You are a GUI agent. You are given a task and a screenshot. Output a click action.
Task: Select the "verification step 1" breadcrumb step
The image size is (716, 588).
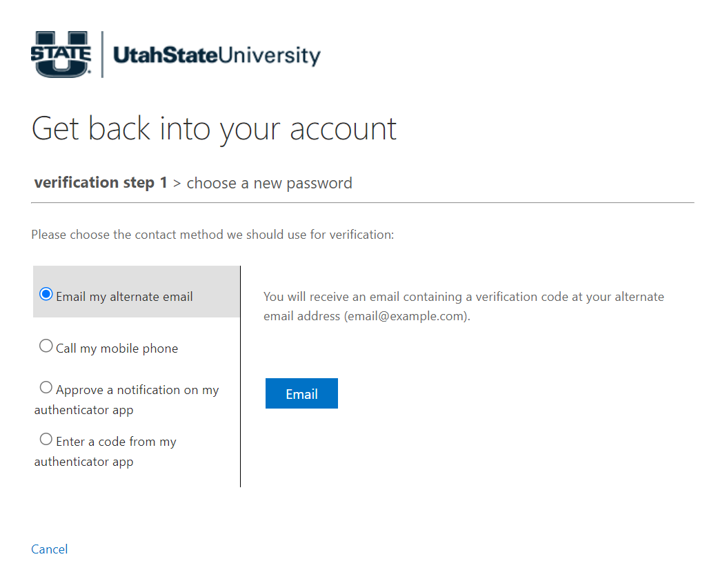click(101, 183)
